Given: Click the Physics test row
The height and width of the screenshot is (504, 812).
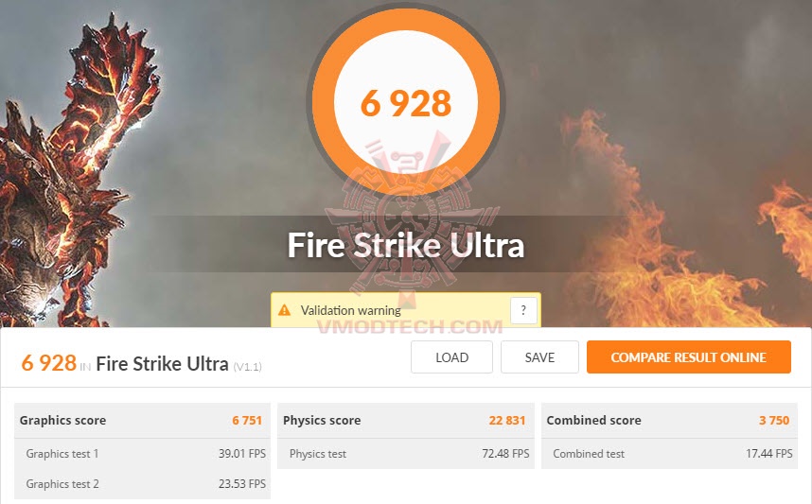Looking at the screenshot, I should click(x=405, y=454).
